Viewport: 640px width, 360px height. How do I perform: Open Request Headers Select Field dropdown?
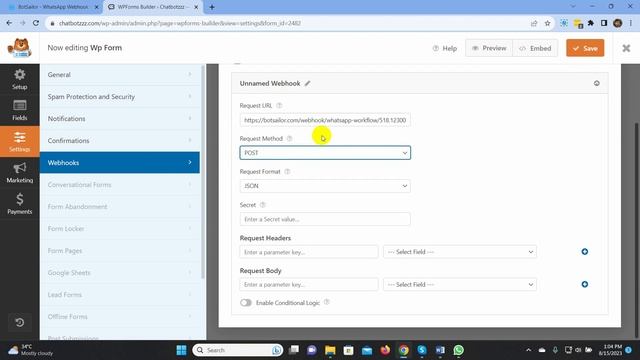(460, 252)
